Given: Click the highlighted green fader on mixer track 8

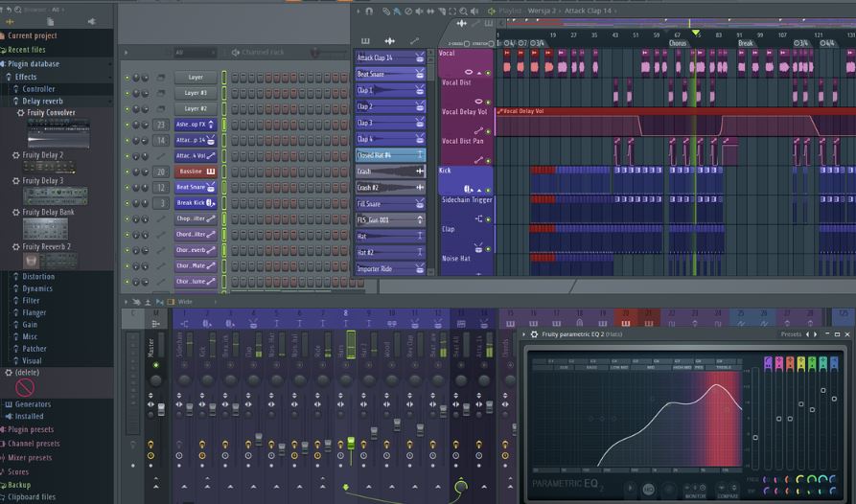Looking at the screenshot, I should (351, 443).
